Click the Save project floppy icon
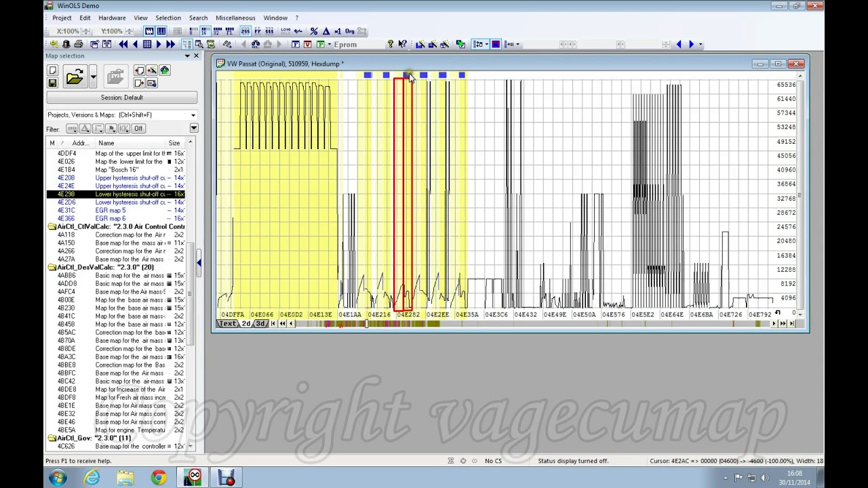868x488 pixels. click(x=52, y=83)
